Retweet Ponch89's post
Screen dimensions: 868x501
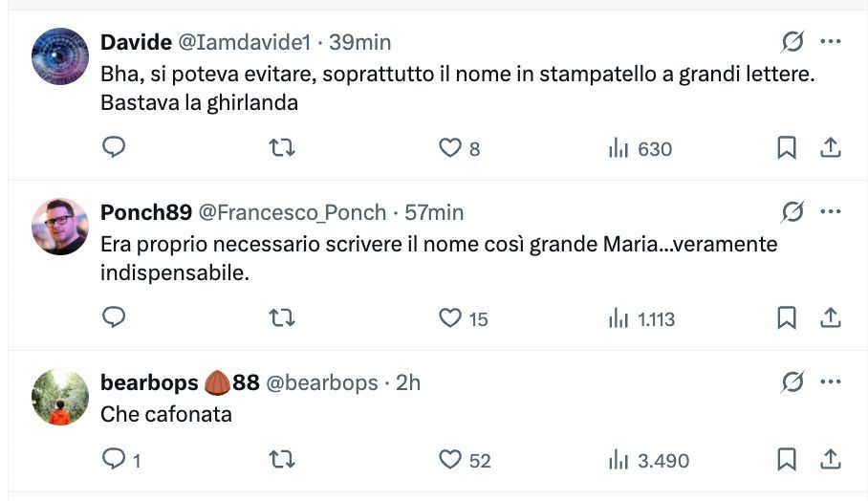coord(281,317)
